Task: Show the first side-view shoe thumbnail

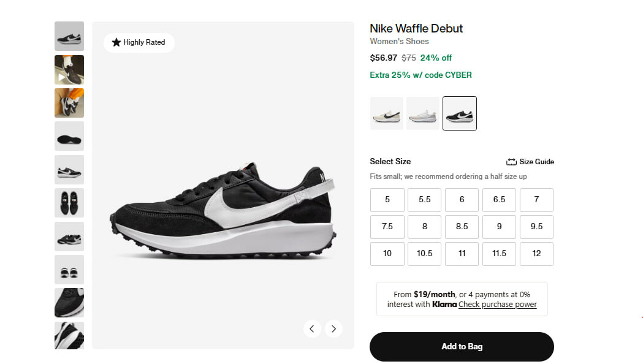Action: [x=69, y=37]
